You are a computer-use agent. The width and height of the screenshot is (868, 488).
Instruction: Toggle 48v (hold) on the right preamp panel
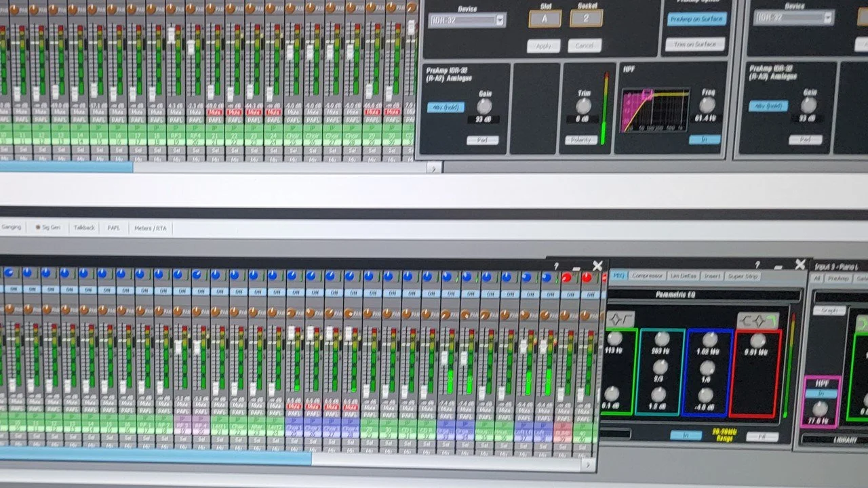coord(768,106)
